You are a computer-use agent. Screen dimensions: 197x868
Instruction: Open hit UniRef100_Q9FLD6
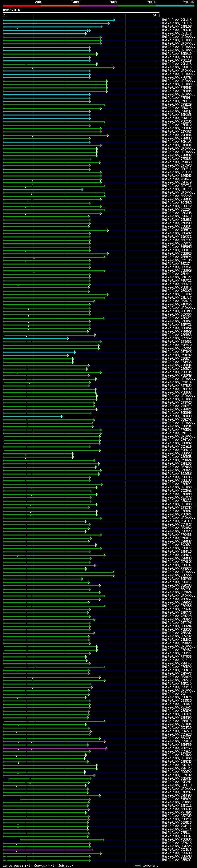(177, 27)
